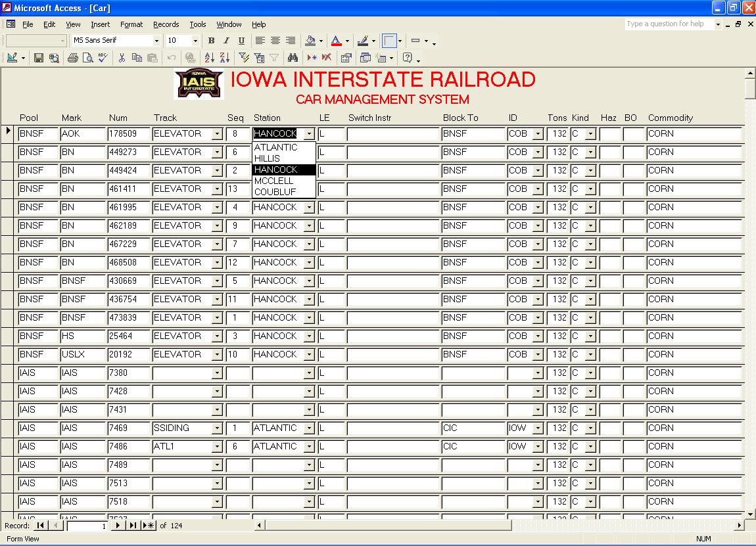Click the Center alignment icon

tap(275, 41)
